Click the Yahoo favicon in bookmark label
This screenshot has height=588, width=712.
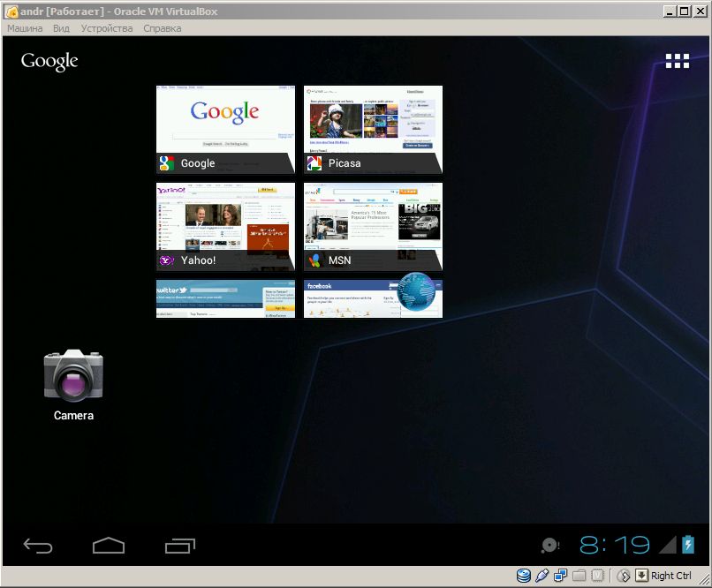point(167,260)
